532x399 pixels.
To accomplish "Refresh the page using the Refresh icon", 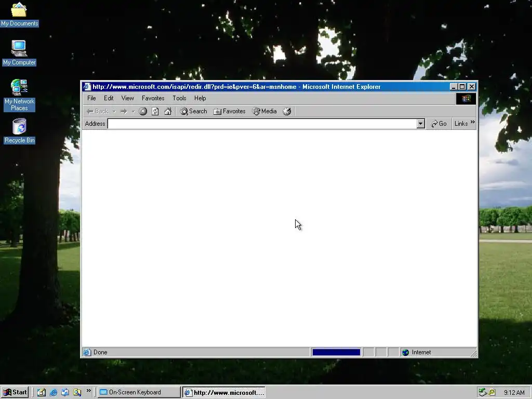I will pos(155,111).
